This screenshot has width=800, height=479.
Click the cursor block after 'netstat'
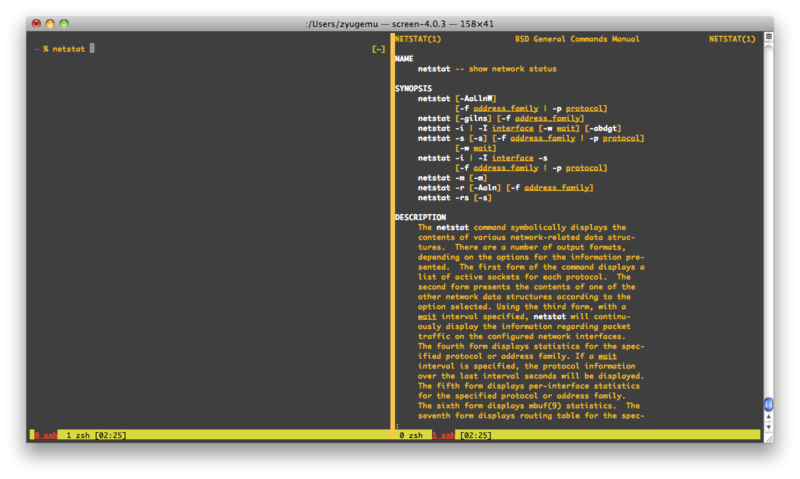coord(92,48)
